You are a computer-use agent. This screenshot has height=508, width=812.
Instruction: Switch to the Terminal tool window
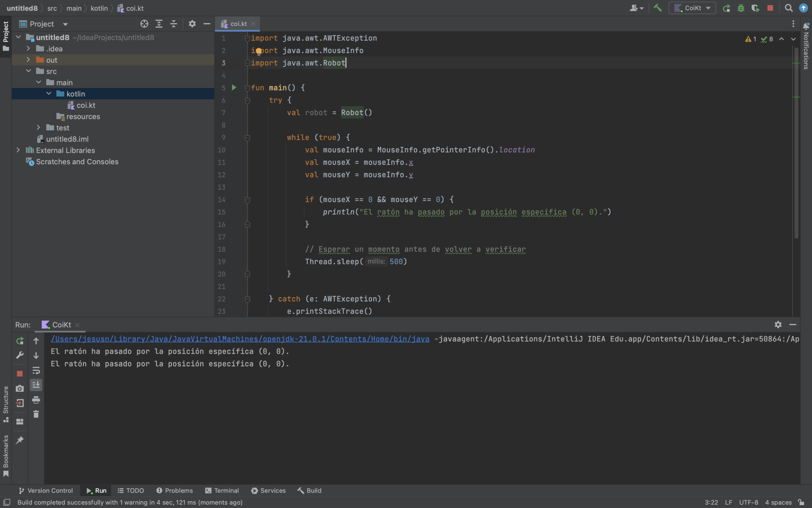(x=222, y=491)
